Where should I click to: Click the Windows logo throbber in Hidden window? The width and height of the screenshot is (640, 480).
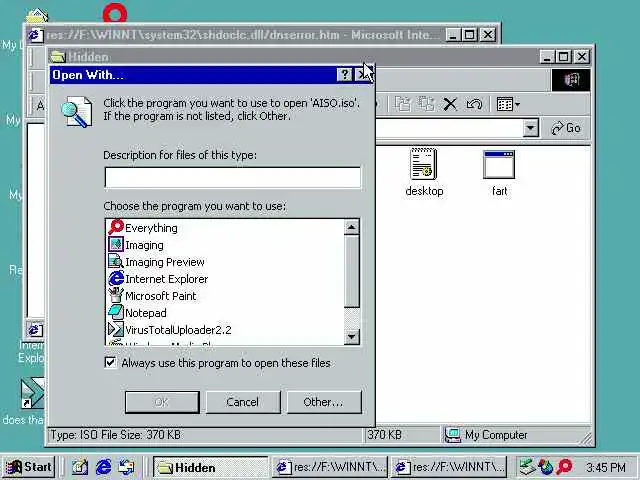tap(571, 80)
